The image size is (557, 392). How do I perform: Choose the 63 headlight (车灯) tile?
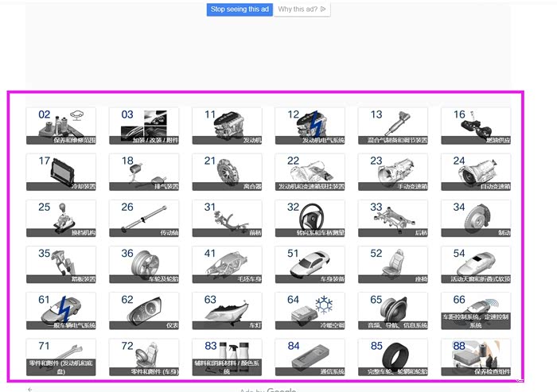pyautogui.click(x=227, y=311)
